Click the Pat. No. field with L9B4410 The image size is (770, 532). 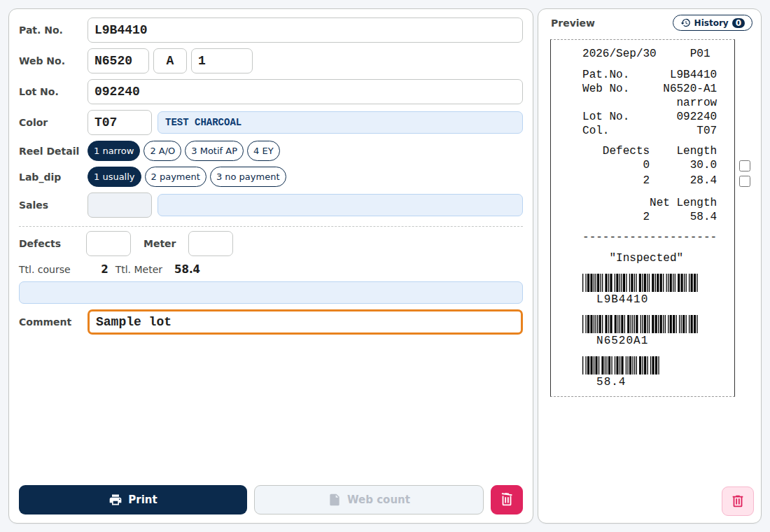305,30
